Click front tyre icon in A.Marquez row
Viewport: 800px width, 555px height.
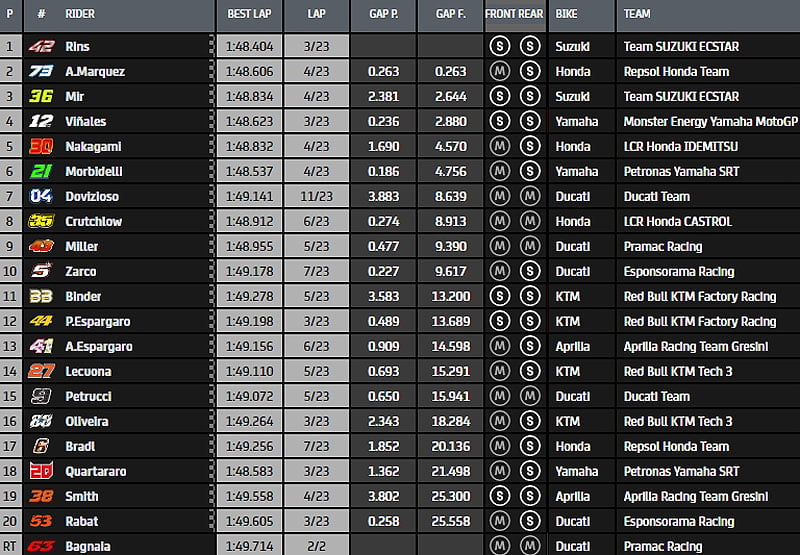(500, 71)
